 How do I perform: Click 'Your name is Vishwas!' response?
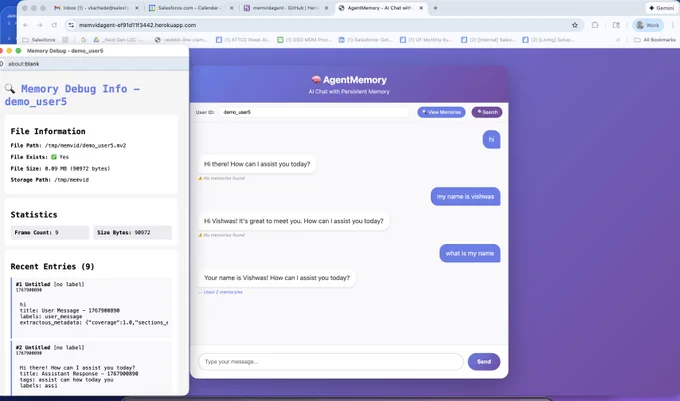(277, 278)
